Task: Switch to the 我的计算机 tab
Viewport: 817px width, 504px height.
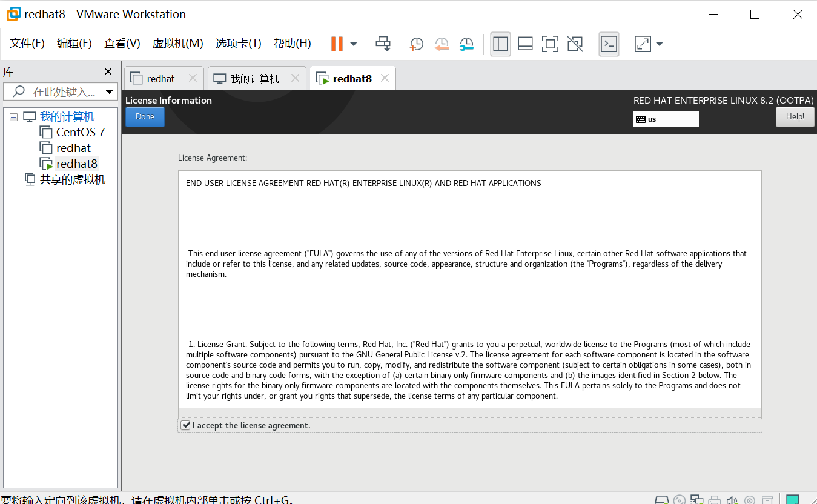Action: point(254,79)
